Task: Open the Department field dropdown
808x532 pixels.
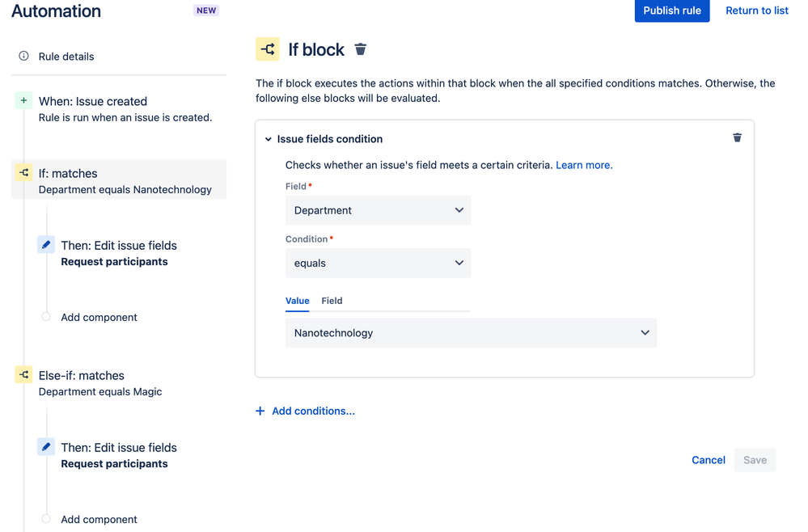Action: click(378, 210)
